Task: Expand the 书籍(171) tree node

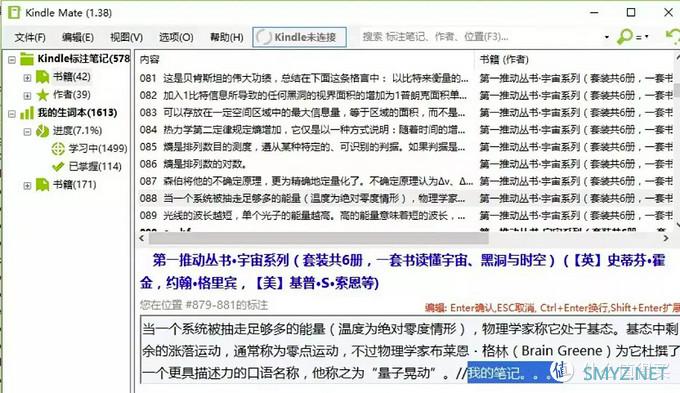Action: (x=27, y=185)
